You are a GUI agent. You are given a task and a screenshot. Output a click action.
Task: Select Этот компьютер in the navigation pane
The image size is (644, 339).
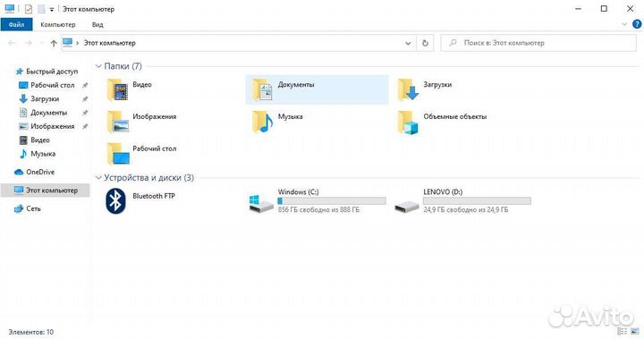tap(46, 191)
